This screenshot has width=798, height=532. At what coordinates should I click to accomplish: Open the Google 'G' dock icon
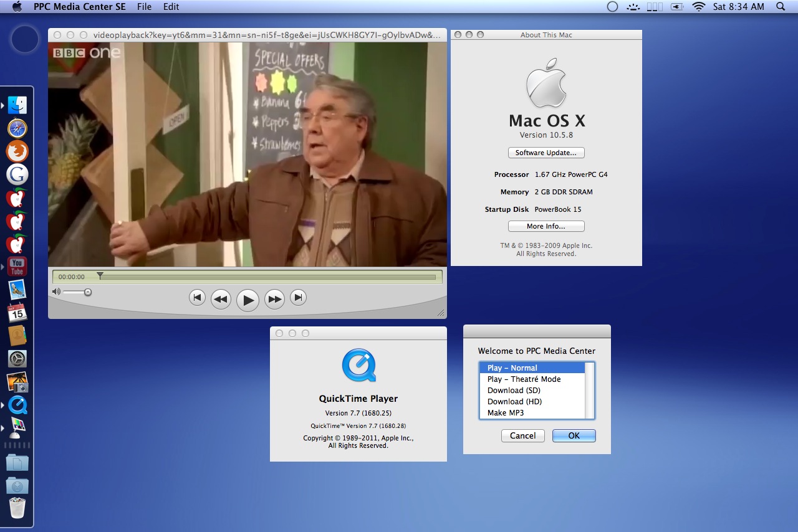point(17,174)
